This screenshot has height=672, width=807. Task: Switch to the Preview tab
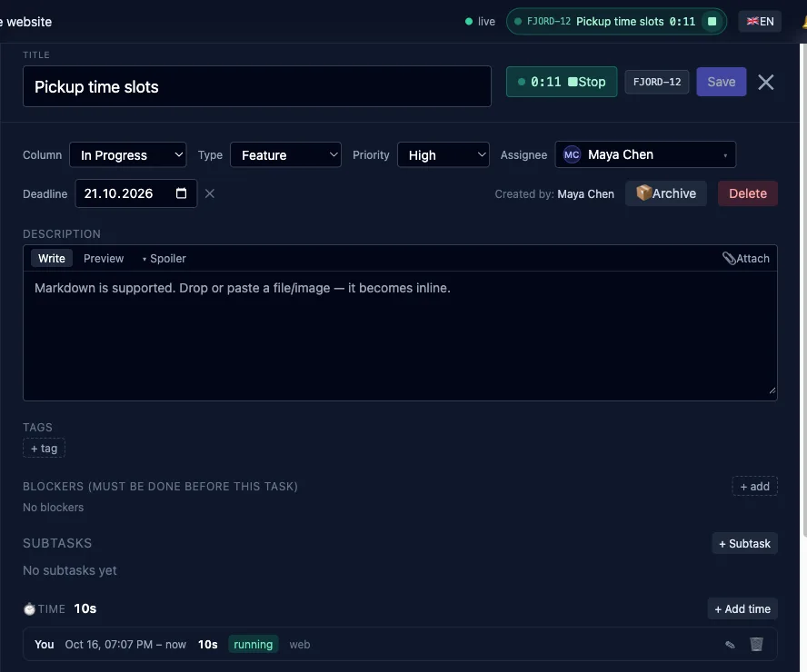[104, 259]
